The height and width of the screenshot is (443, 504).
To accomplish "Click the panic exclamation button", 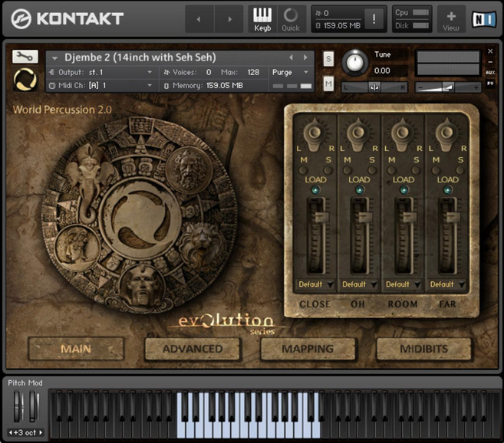I will point(374,19).
